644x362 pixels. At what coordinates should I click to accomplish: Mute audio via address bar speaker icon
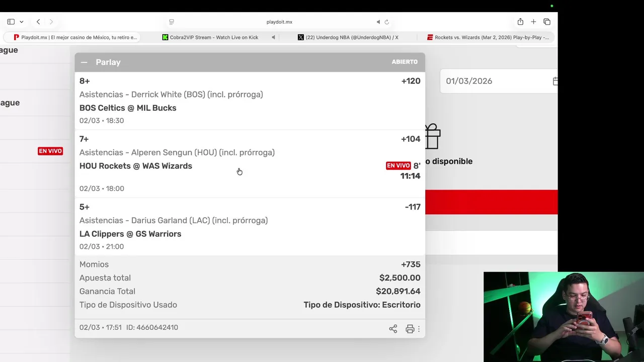(378, 22)
